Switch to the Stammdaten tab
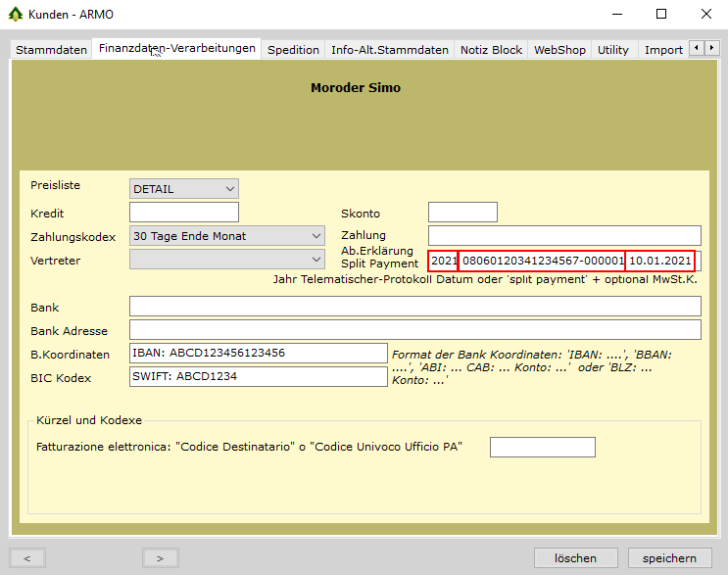The width and height of the screenshot is (728, 575). tap(51, 50)
